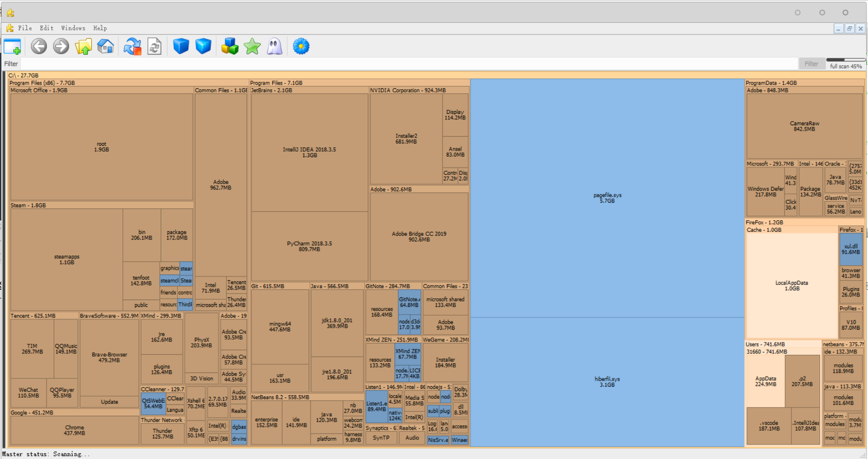Open the Help menu

(x=100, y=28)
